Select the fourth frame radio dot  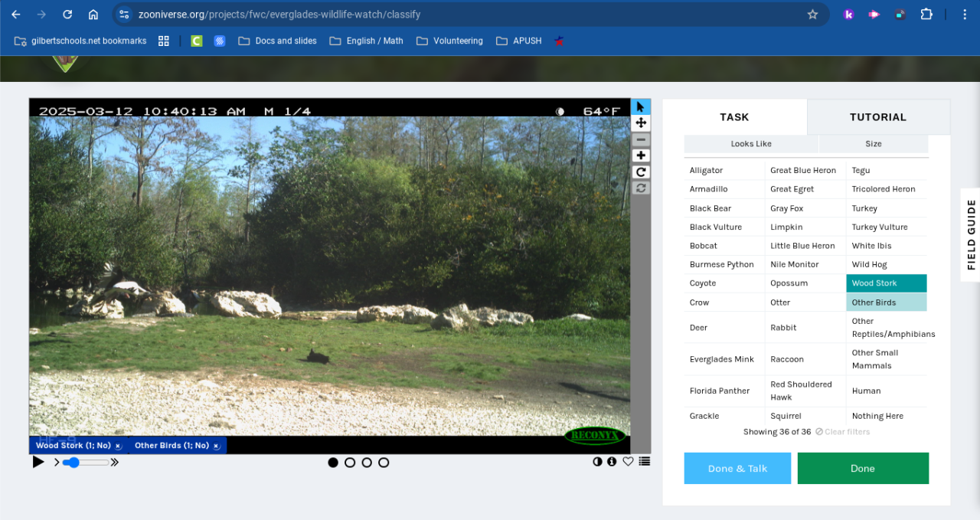(x=384, y=463)
